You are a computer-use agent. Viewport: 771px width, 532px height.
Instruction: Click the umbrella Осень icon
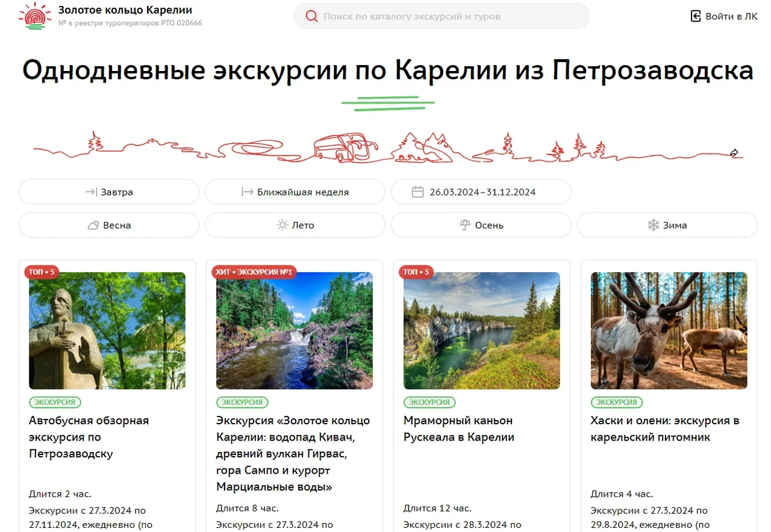coord(464,225)
